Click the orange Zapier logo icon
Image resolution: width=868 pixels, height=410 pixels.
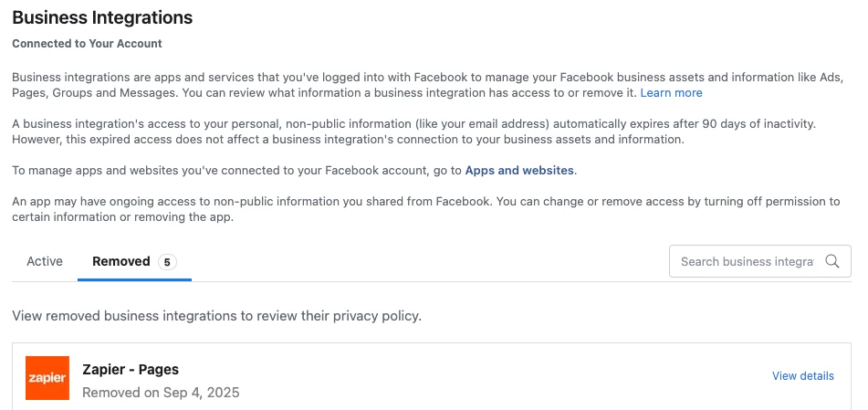[x=47, y=378]
